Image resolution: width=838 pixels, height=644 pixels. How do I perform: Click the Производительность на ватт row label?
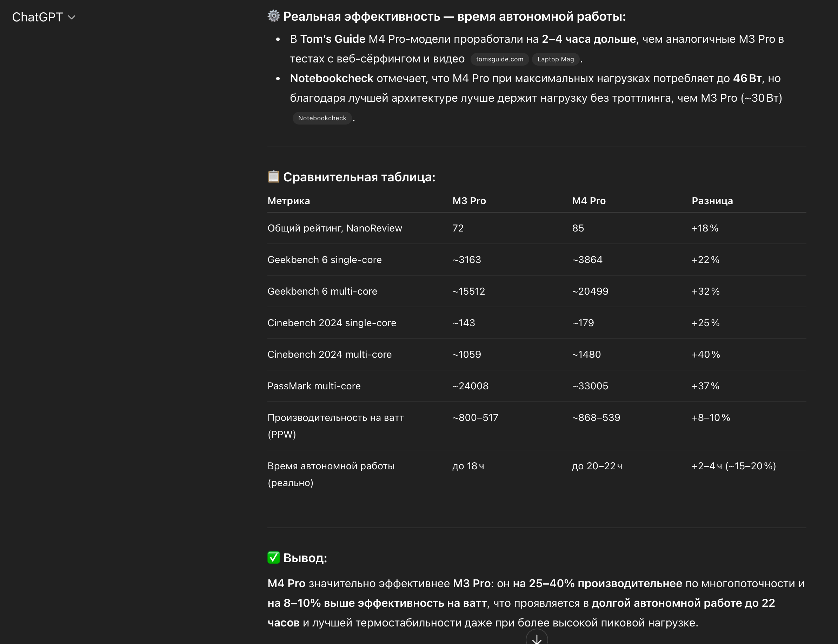tap(335, 418)
